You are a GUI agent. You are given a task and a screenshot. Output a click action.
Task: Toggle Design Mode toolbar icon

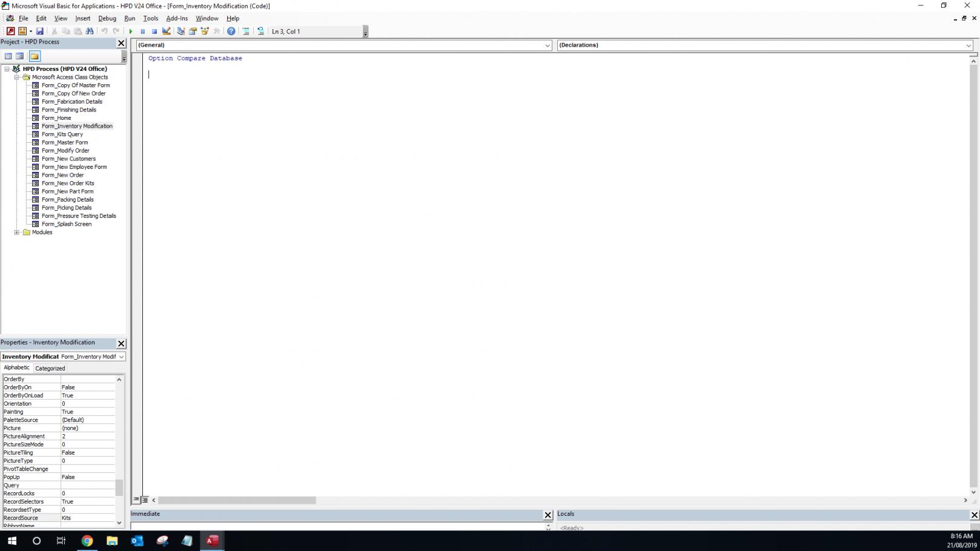coord(167,31)
